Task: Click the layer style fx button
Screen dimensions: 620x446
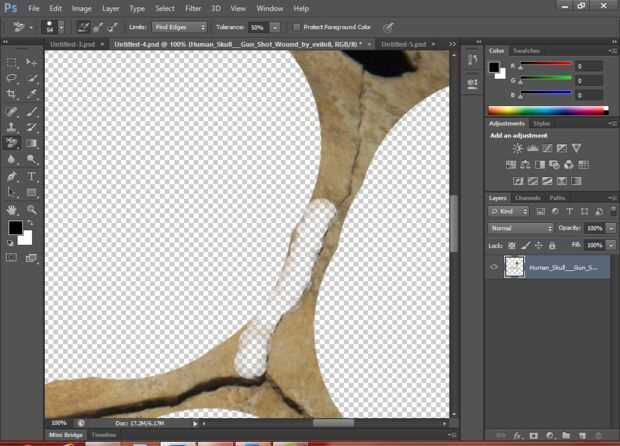Action: pos(517,435)
